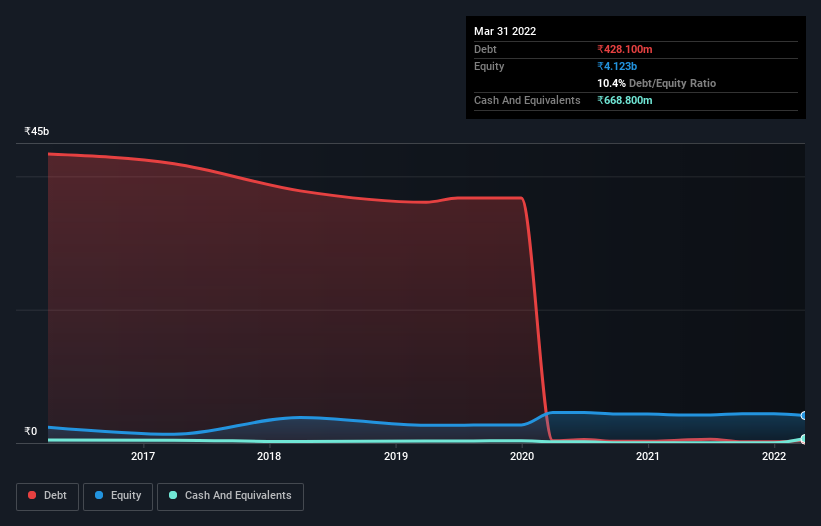Click the 2019 x-axis label
The width and height of the screenshot is (821, 526).
pyautogui.click(x=396, y=456)
